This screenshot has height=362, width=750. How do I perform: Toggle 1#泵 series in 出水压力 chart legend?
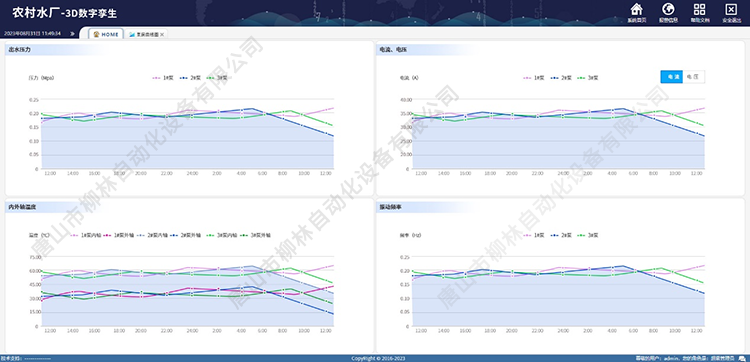pos(163,77)
